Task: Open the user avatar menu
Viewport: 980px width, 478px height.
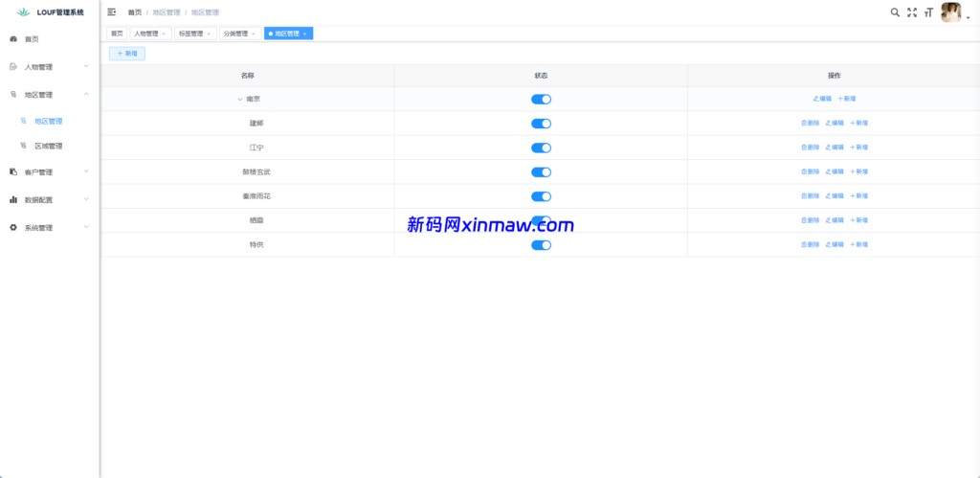Action: tap(950, 11)
